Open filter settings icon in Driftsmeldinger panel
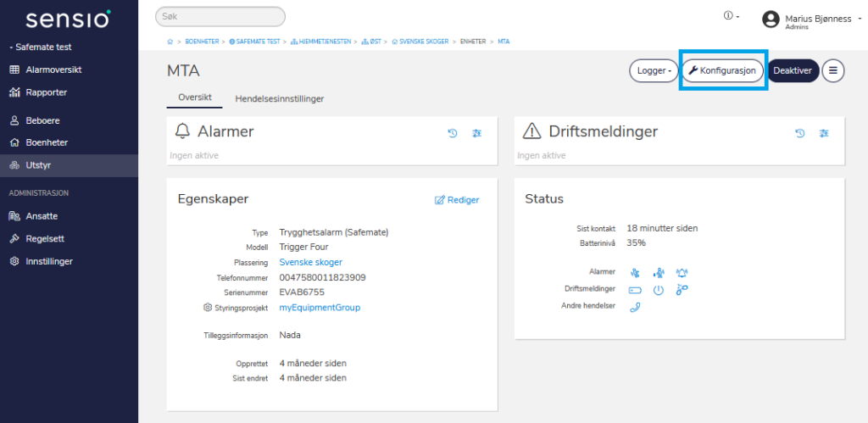The image size is (868, 423). click(824, 133)
